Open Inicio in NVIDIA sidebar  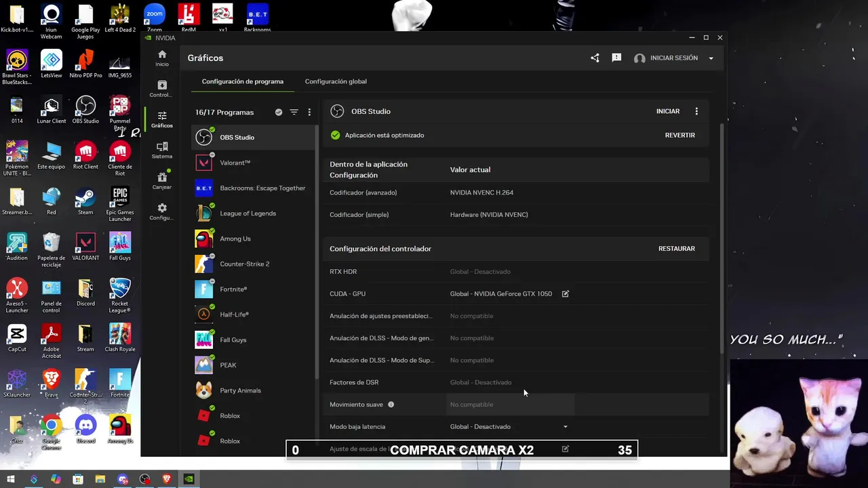point(161,58)
